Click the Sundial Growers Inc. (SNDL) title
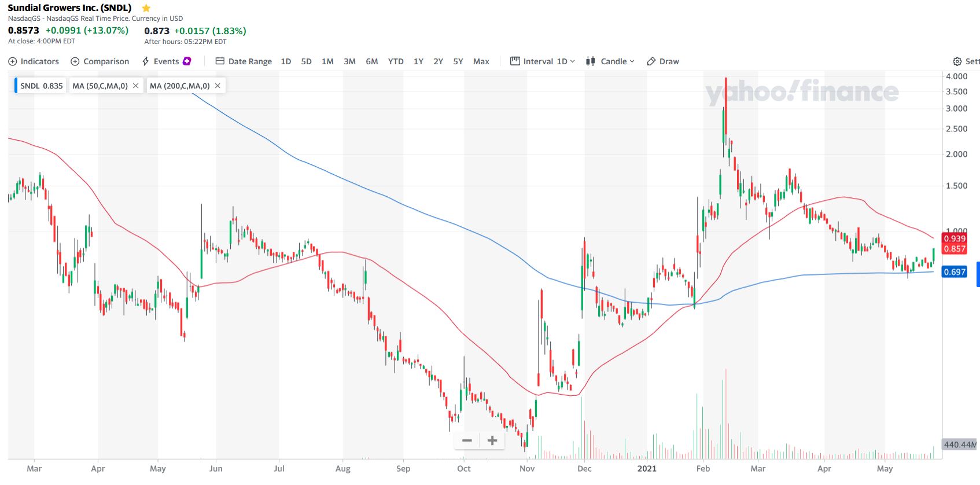The image size is (980, 485). (x=69, y=8)
